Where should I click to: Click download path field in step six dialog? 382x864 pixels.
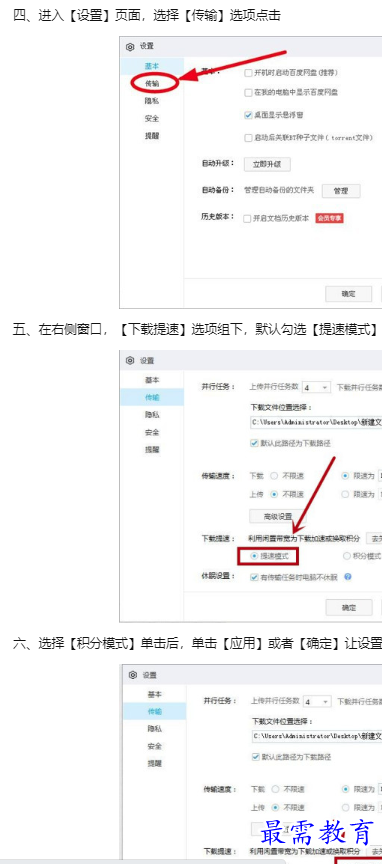click(317, 736)
